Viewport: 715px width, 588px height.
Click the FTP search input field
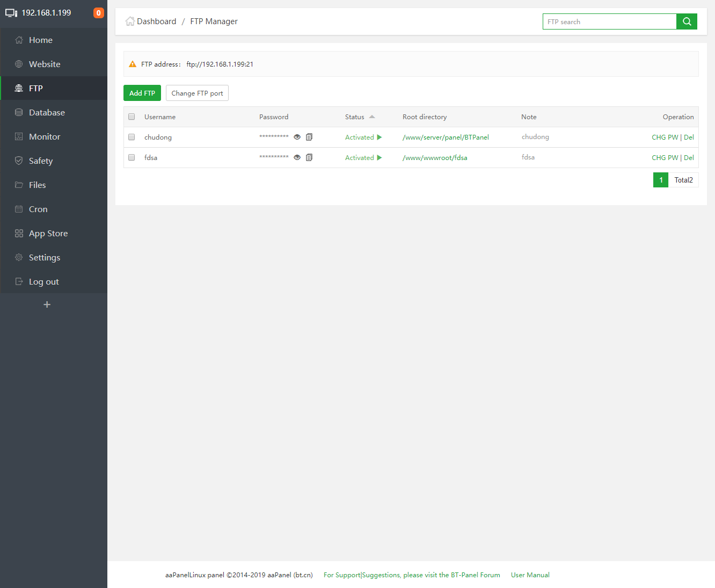(610, 21)
